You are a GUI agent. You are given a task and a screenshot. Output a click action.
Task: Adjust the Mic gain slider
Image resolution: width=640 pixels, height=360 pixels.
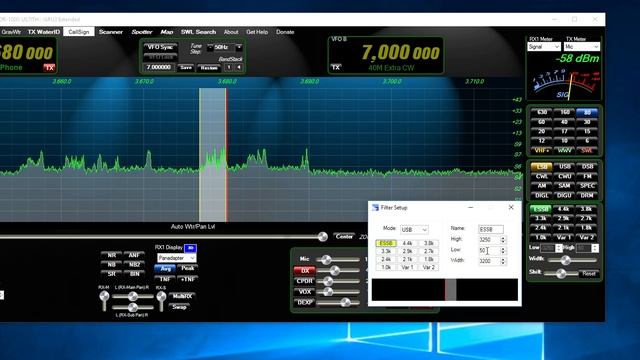pyautogui.click(x=339, y=260)
